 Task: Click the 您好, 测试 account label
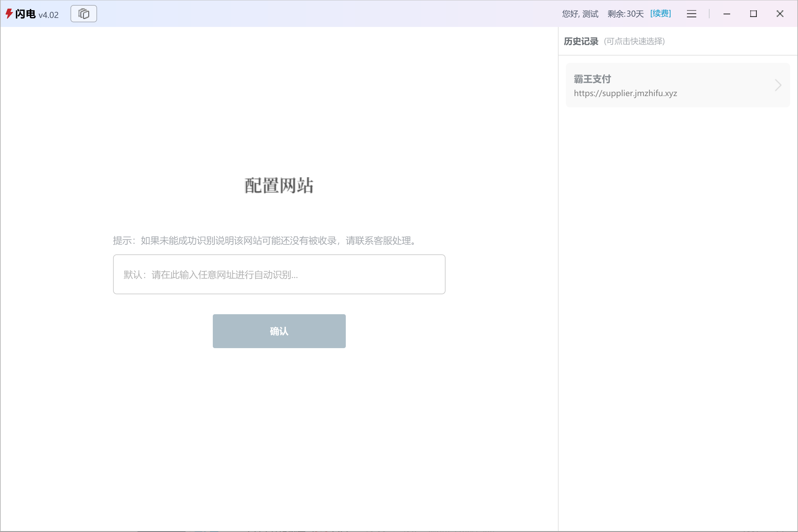580,14
